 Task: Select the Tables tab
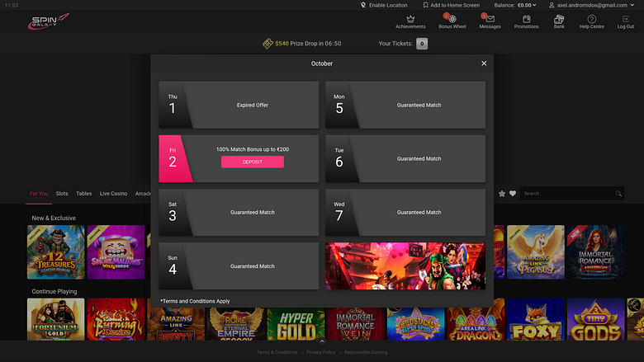pos(83,194)
